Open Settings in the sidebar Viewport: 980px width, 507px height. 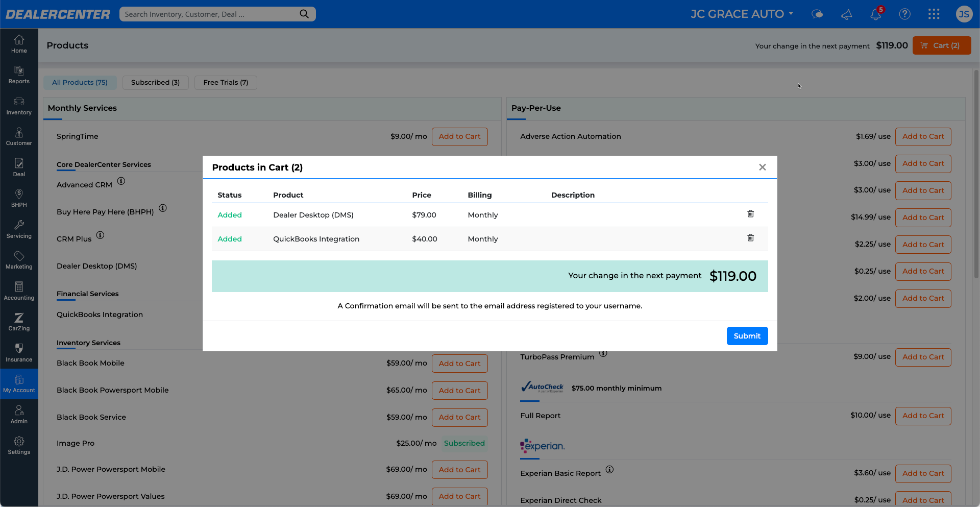[19, 446]
